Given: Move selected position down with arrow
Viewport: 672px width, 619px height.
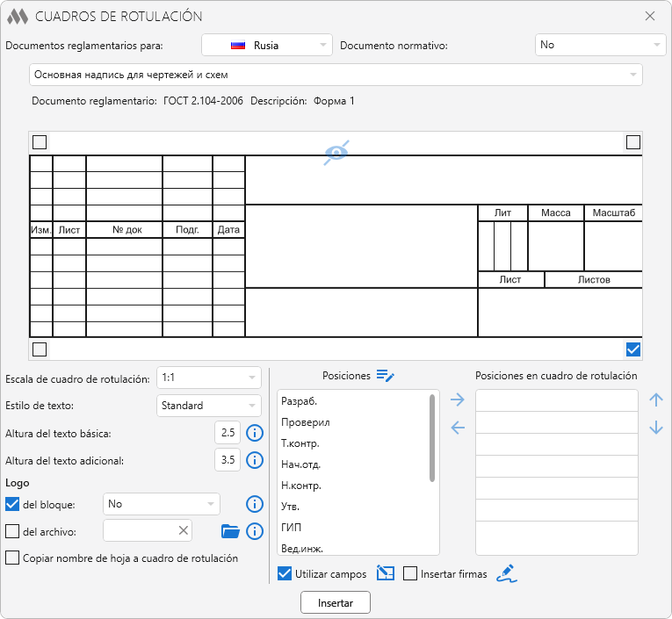Looking at the screenshot, I should [x=655, y=428].
